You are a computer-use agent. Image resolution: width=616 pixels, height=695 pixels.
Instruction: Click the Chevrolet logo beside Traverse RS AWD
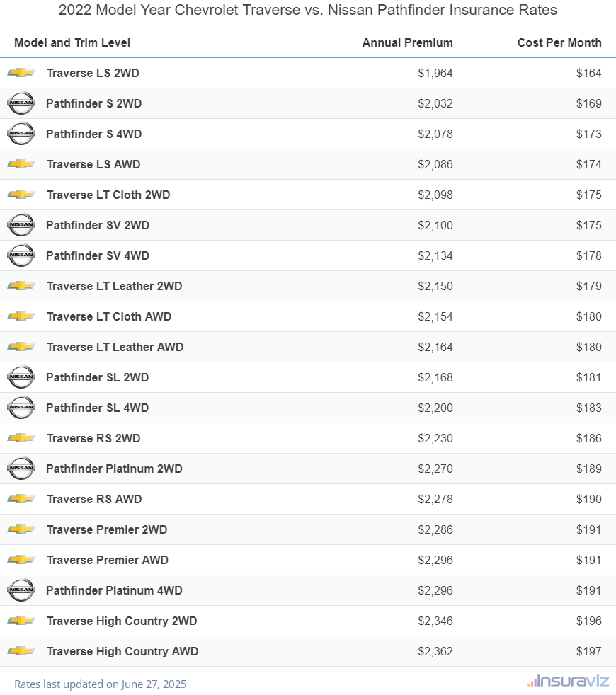coord(21,499)
